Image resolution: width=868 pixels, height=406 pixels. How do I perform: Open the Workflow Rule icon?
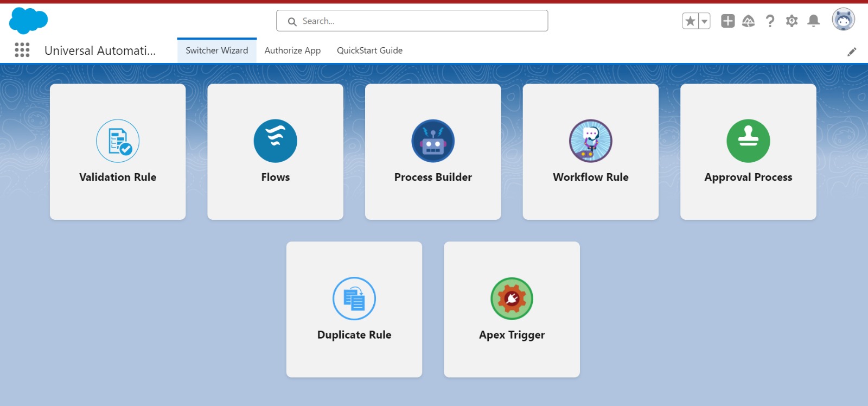pos(590,141)
